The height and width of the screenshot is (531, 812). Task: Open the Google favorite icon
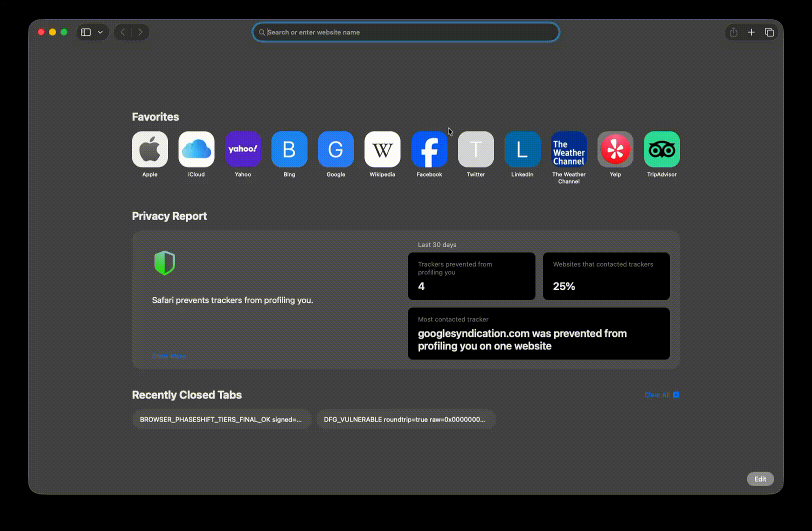[x=336, y=149]
